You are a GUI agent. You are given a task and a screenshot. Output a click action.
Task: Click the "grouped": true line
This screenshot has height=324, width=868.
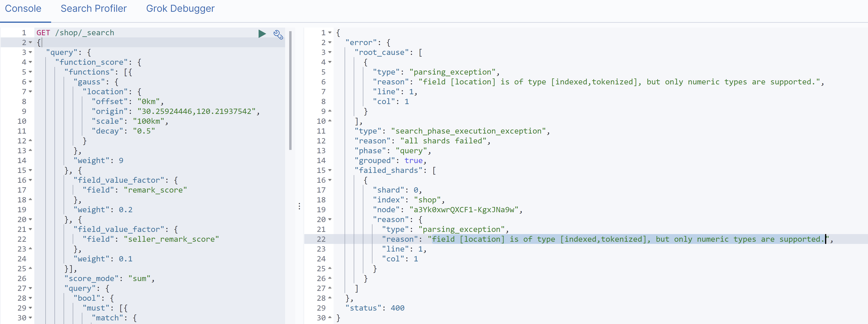(x=390, y=161)
